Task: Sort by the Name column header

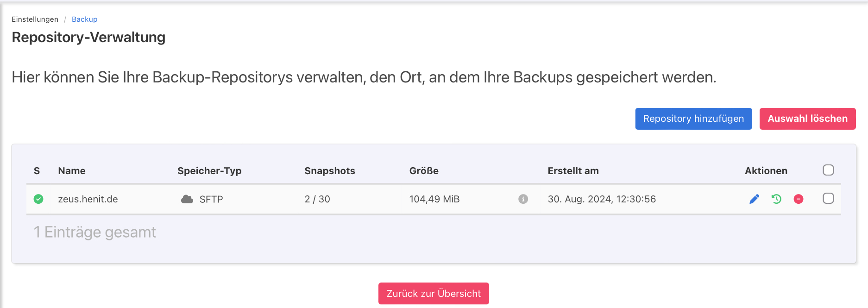Action: click(72, 171)
